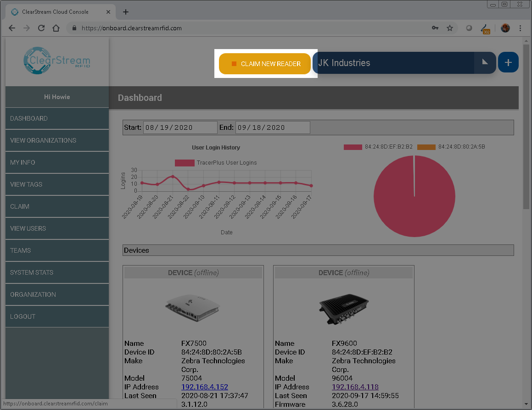Open IP address link 192.168.4.118

[355, 387]
